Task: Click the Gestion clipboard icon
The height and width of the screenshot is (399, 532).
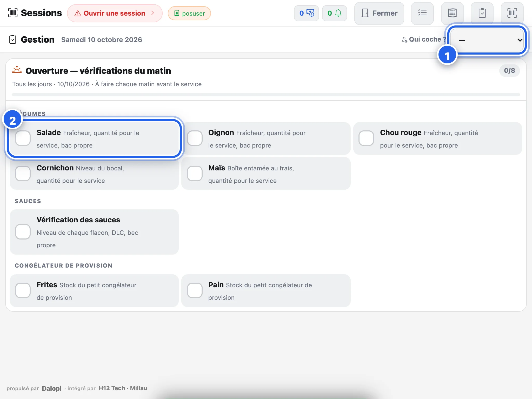Action: coord(12,39)
